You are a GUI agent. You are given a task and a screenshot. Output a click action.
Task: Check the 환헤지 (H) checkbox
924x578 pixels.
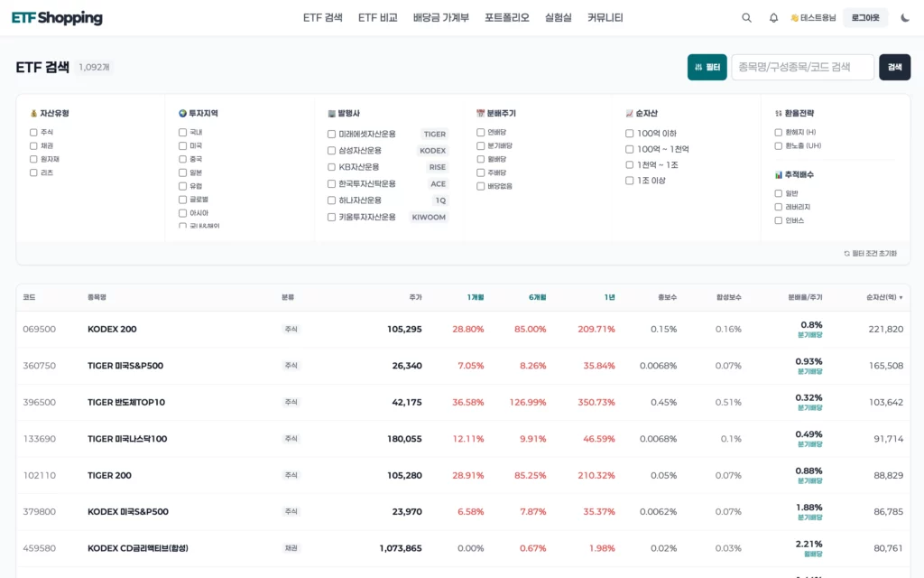779,132
